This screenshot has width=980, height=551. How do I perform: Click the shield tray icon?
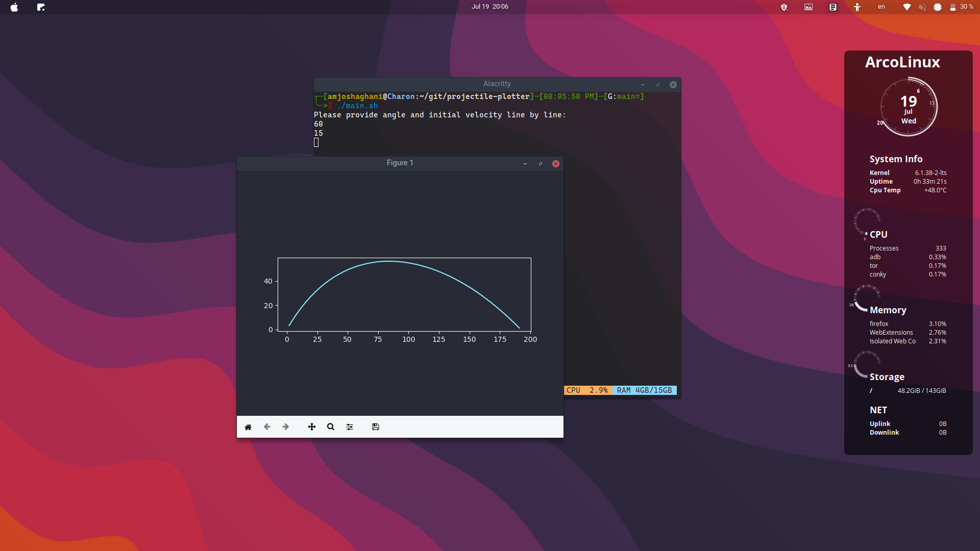pos(784,7)
